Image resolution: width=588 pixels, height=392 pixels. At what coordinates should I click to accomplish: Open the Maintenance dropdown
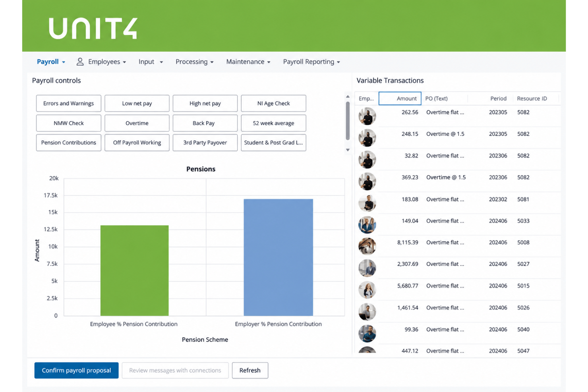(x=248, y=62)
